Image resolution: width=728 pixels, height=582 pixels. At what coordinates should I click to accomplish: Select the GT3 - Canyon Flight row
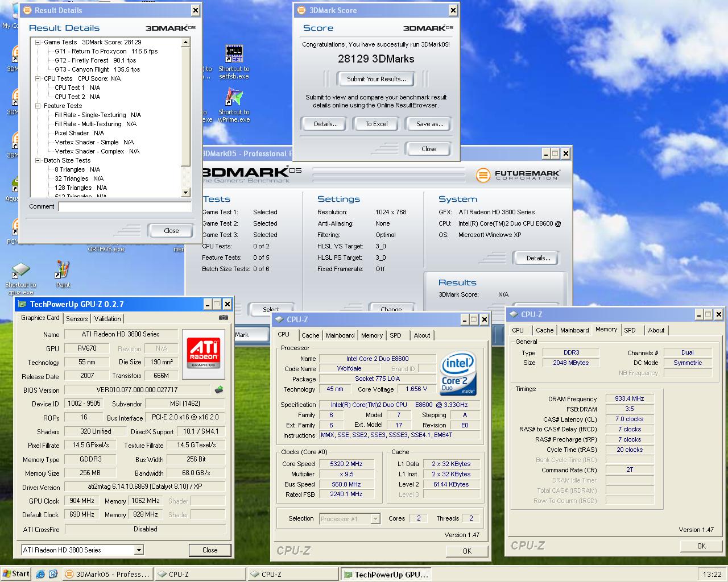(x=97, y=69)
